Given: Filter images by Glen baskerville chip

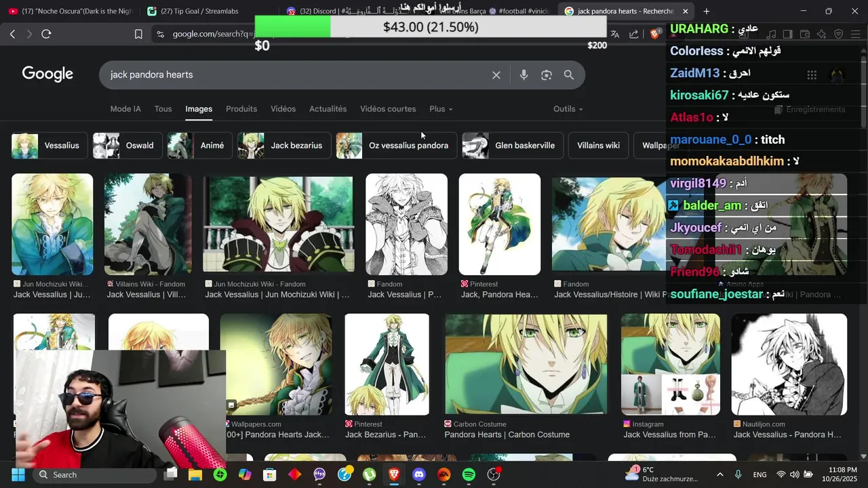Looking at the screenshot, I should click(x=513, y=146).
